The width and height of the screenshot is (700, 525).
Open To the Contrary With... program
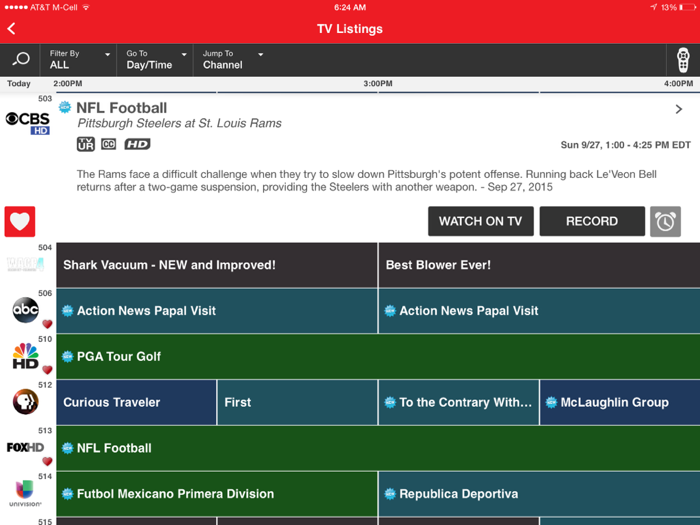click(x=458, y=402)
